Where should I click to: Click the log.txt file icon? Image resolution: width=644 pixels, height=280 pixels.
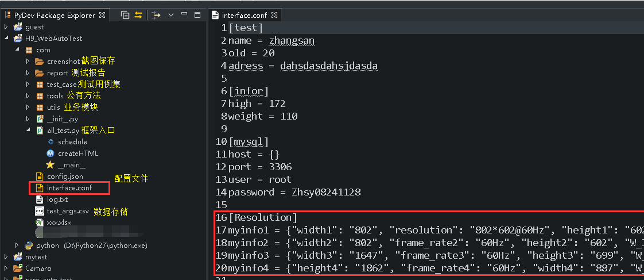(40, 200)
